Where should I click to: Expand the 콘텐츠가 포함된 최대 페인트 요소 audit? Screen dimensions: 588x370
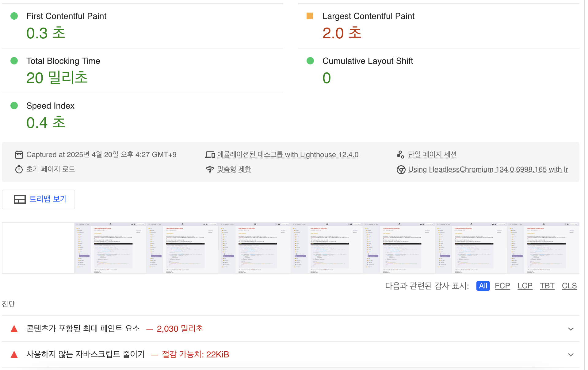571,329
